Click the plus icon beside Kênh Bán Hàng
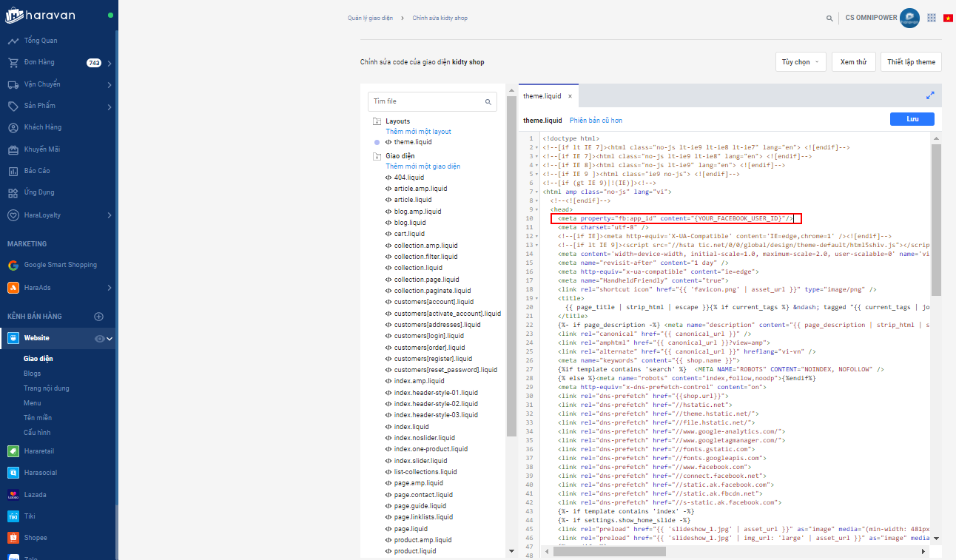 click(98, 317)
